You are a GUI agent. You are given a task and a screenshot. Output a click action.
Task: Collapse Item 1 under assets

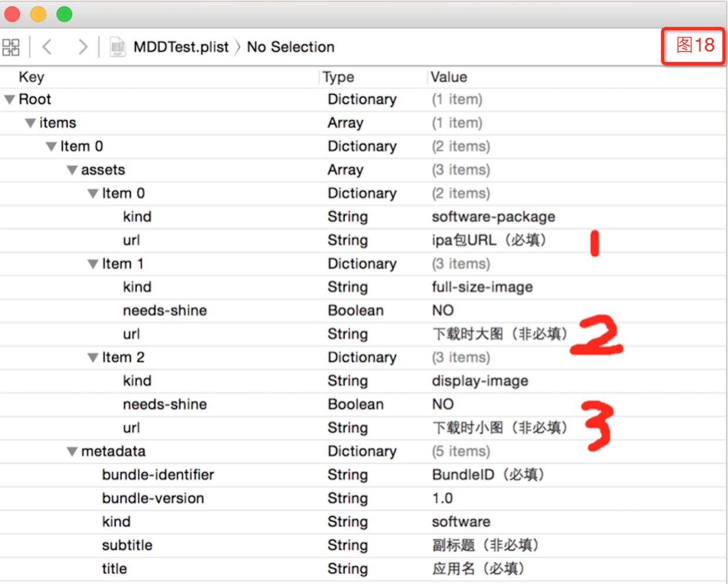[93, 264]
